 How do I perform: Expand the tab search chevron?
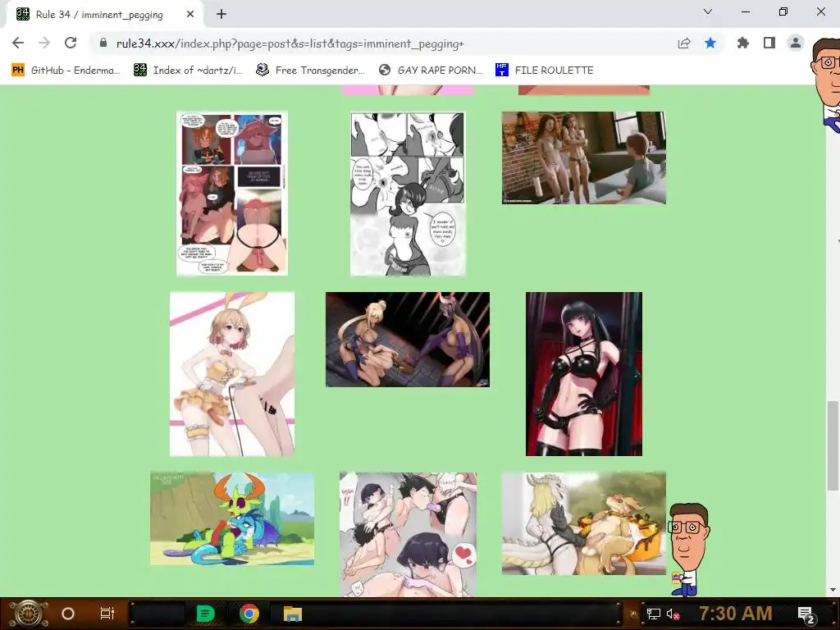[x=708, y=11]
